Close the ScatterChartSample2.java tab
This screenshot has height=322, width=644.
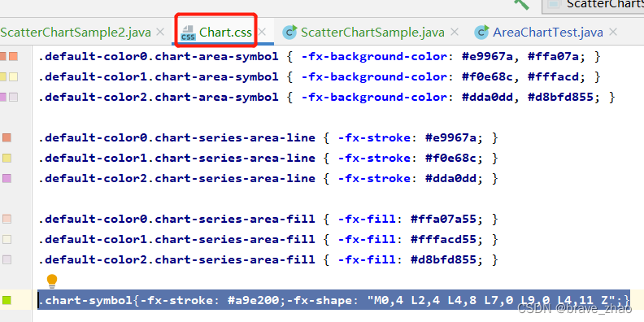160,32
